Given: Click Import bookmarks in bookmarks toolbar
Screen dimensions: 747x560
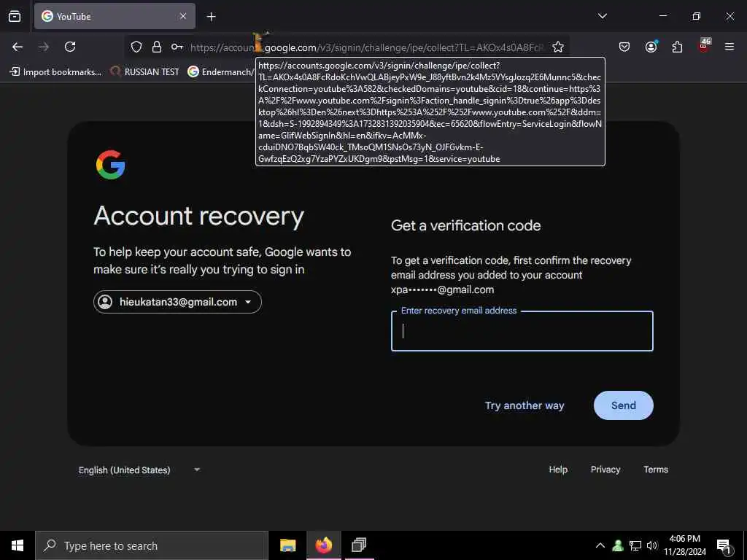Looking at the screenshot, I should (x=56, y=72).
